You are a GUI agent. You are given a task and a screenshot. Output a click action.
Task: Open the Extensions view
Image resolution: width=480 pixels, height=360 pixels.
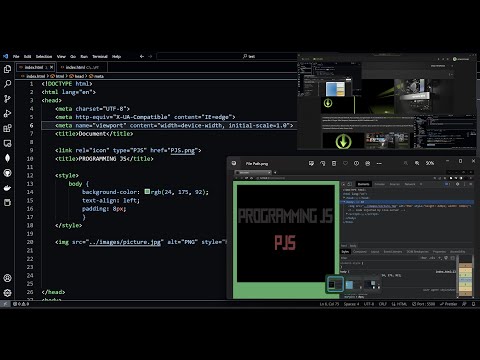7,128
